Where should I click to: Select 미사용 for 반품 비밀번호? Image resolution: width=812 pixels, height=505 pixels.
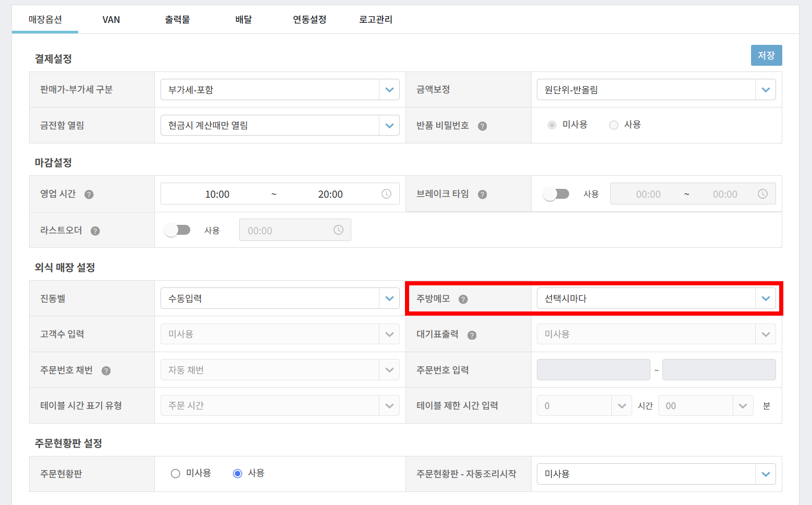[x=552, y=125]
